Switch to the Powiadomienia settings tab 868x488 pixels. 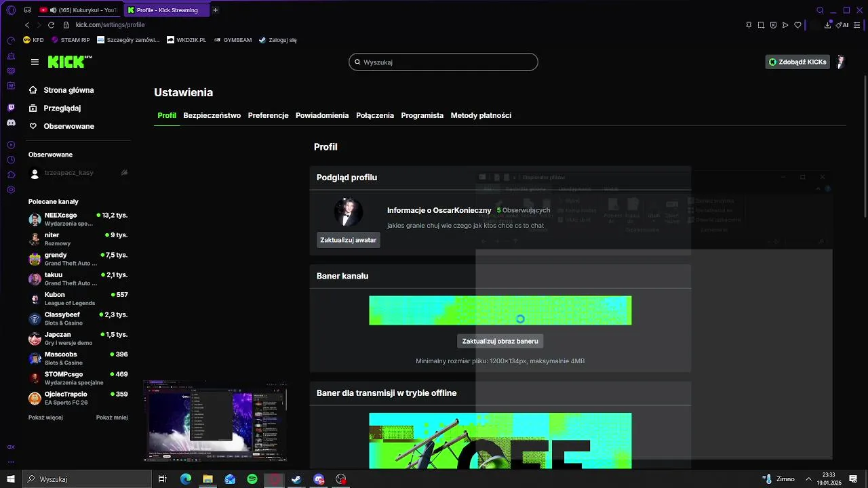pos(322,115)
